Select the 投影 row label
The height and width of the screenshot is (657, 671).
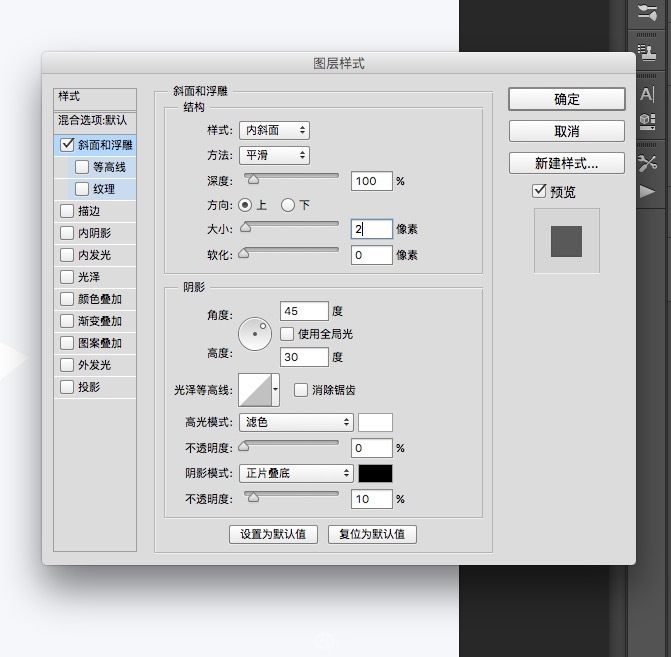tap(89, 387)
